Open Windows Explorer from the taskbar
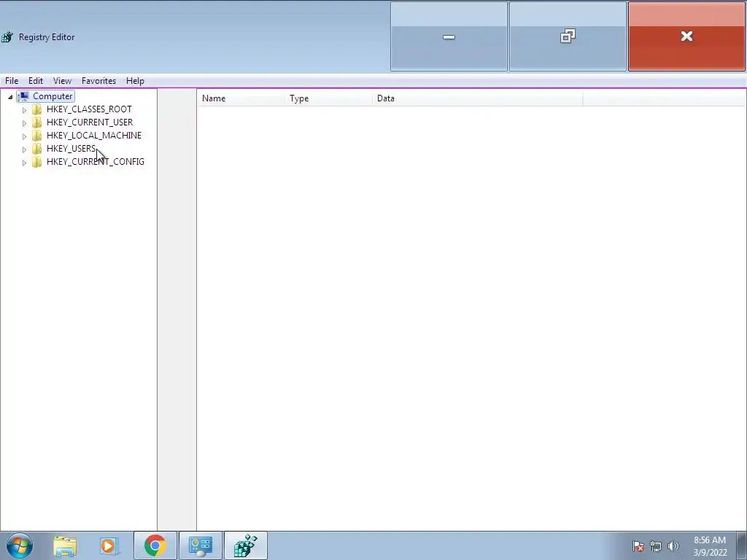 click(x=65, y=546)
